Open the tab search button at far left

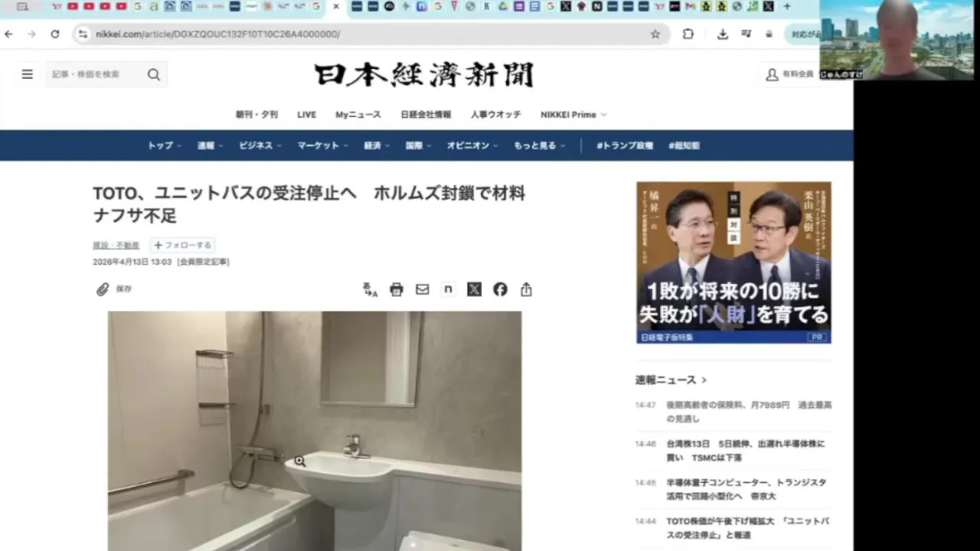[x=22, y=6]
